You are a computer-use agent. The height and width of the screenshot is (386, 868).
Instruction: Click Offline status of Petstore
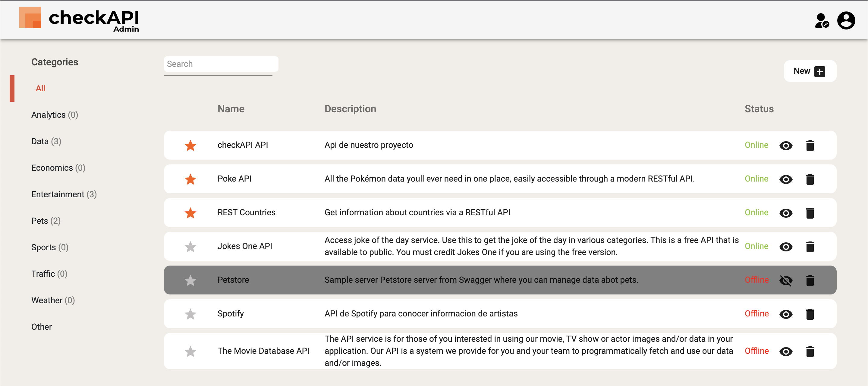pos(756,280)
